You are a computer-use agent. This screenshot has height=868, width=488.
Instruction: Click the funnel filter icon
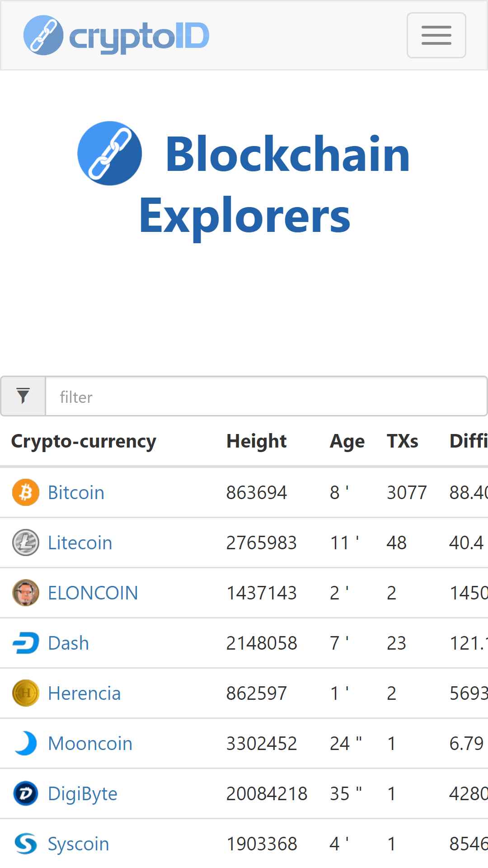[x=23, y=396]
